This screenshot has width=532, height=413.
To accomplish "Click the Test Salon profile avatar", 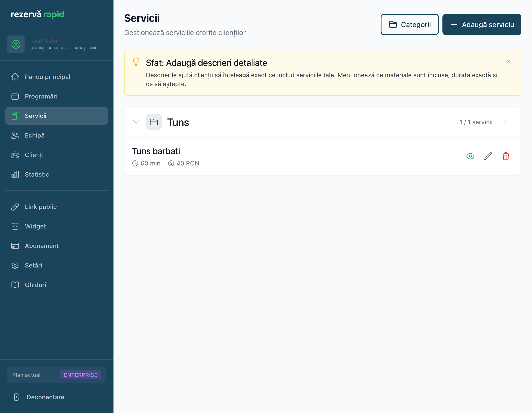I will [16, 44].
